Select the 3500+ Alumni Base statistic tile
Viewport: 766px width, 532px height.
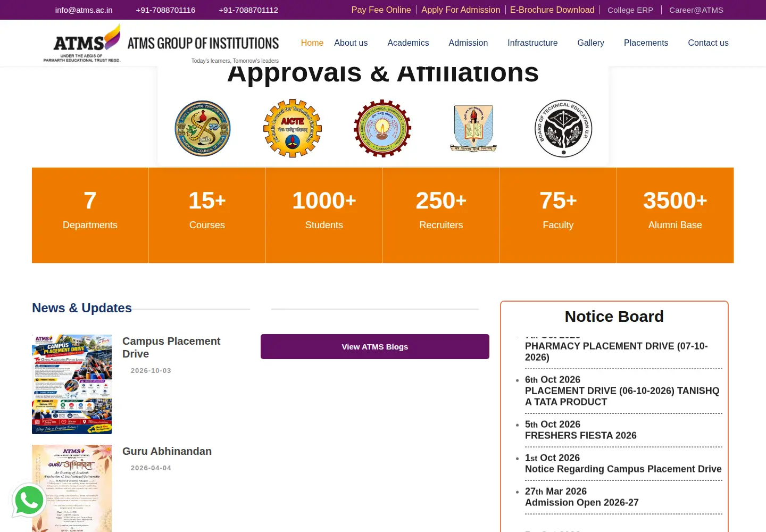point(675,215)
